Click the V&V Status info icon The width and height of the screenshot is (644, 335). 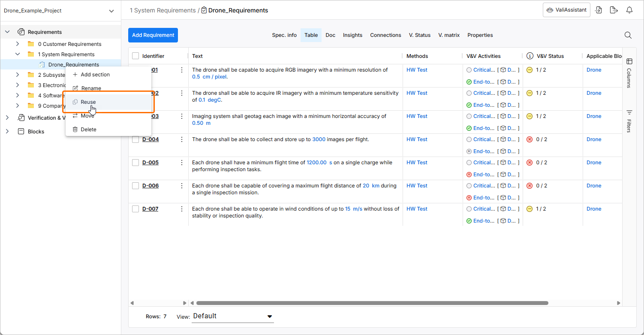click(530, 56)
